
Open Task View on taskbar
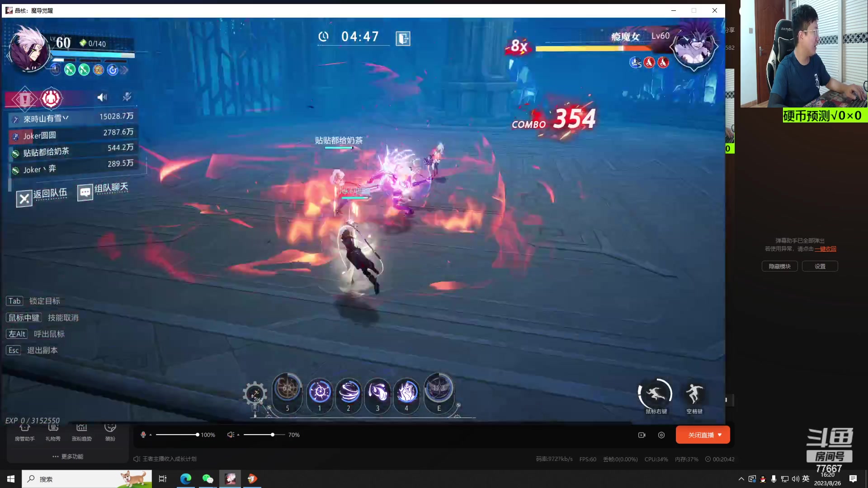[163, 479]
